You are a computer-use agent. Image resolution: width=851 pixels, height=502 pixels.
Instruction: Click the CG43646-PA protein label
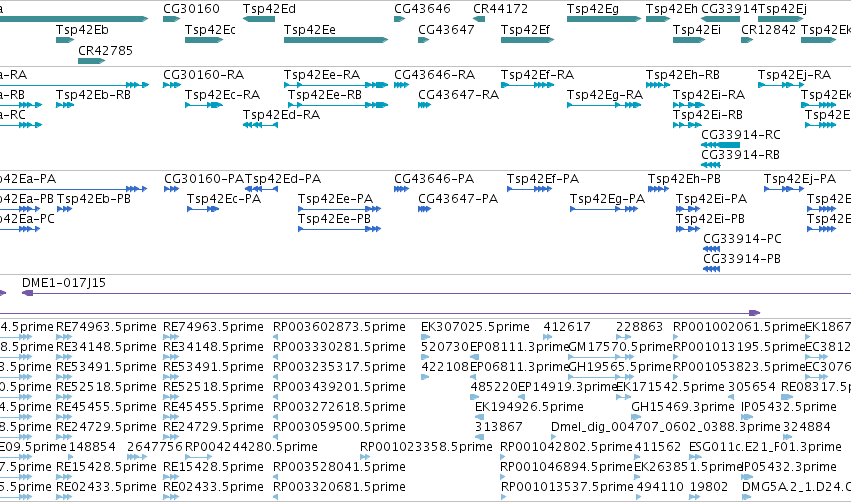pos(434,179)
